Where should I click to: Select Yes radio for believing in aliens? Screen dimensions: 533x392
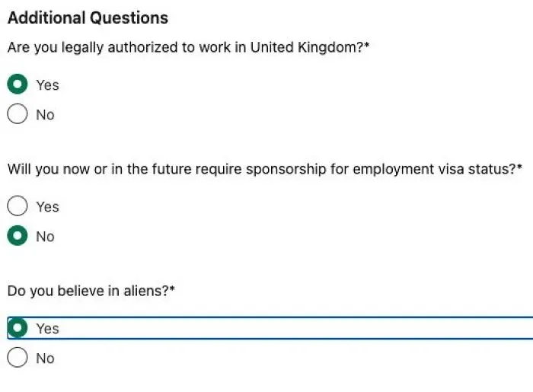coord(18,328)
